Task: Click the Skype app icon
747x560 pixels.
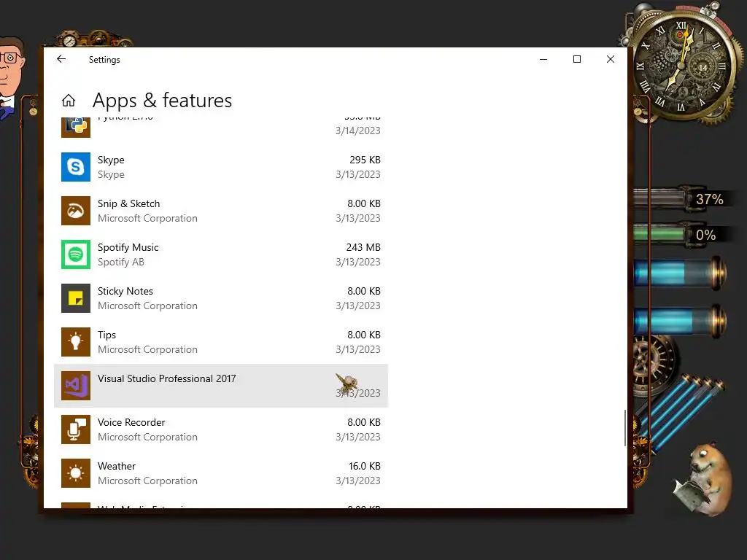Action: coord(76,167)
